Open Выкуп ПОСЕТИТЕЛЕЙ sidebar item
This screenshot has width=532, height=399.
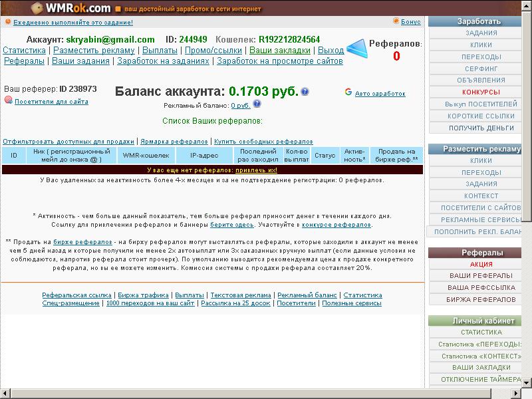point(475,104)
